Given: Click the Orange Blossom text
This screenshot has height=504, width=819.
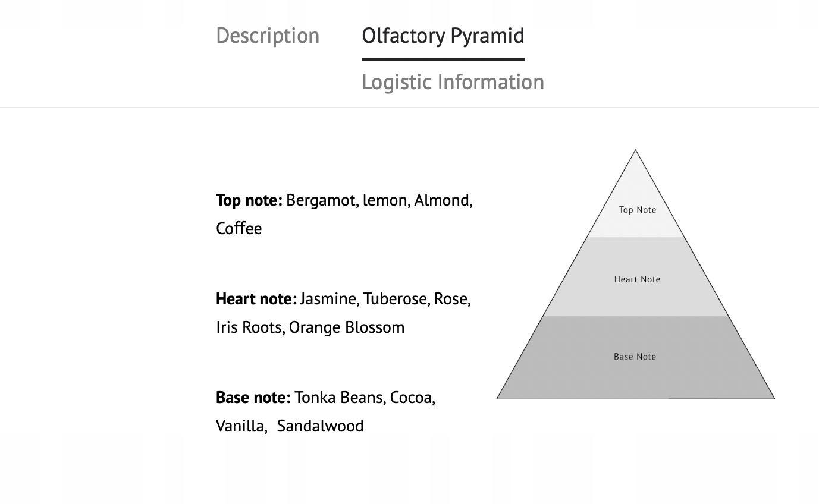Looking at the screenshot, I should (x=347, y=327).
